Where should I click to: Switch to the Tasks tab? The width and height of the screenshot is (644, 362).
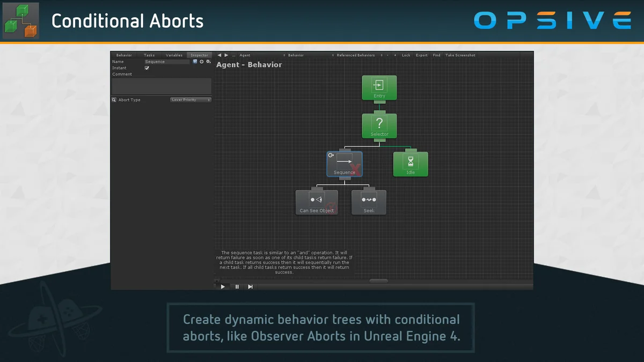coord(149,55)
